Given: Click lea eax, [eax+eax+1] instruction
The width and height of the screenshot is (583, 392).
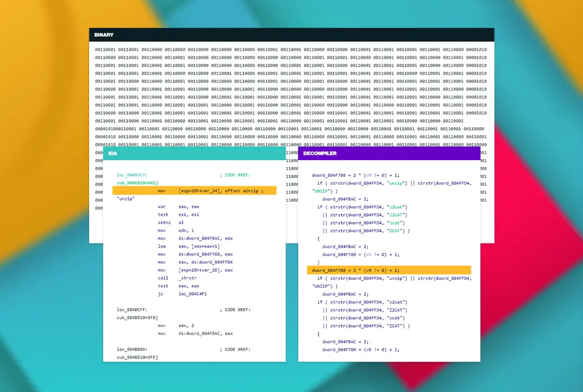Looking at the screenshot, I should [x=189, y=246].
